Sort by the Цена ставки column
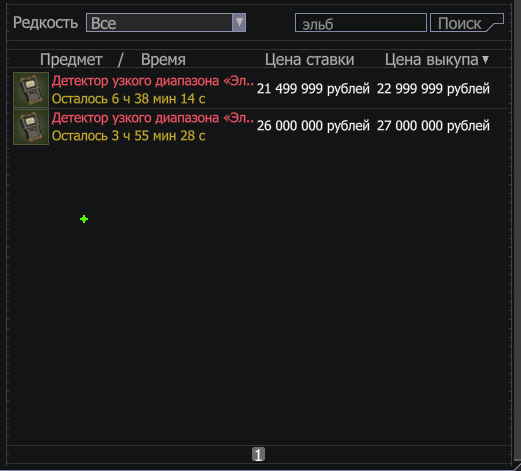 pos(309,60)
